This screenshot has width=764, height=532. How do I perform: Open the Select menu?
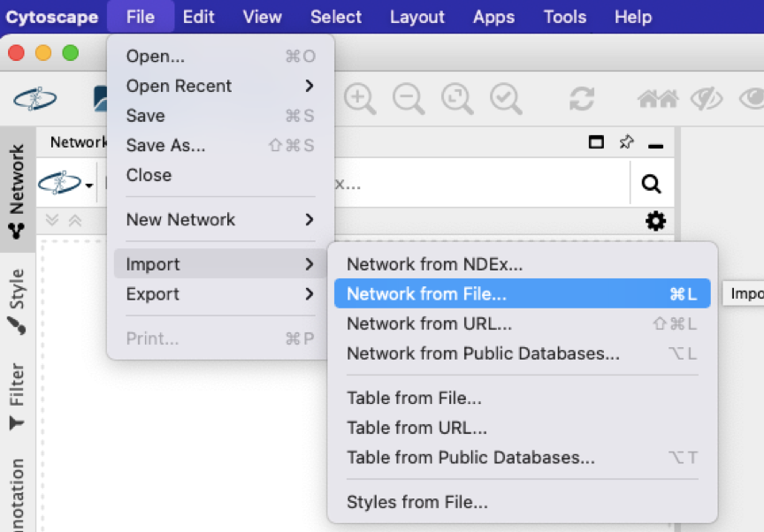pos(336,17)
